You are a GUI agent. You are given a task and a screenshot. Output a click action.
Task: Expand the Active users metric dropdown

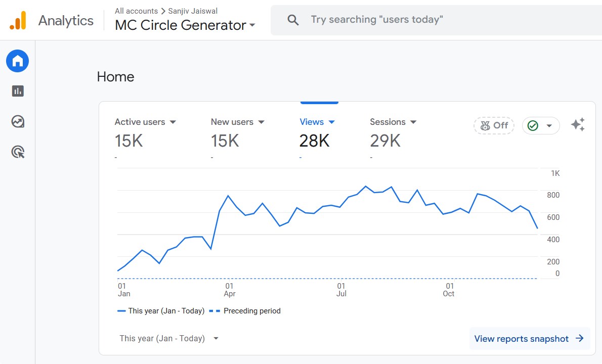(173, 122)
